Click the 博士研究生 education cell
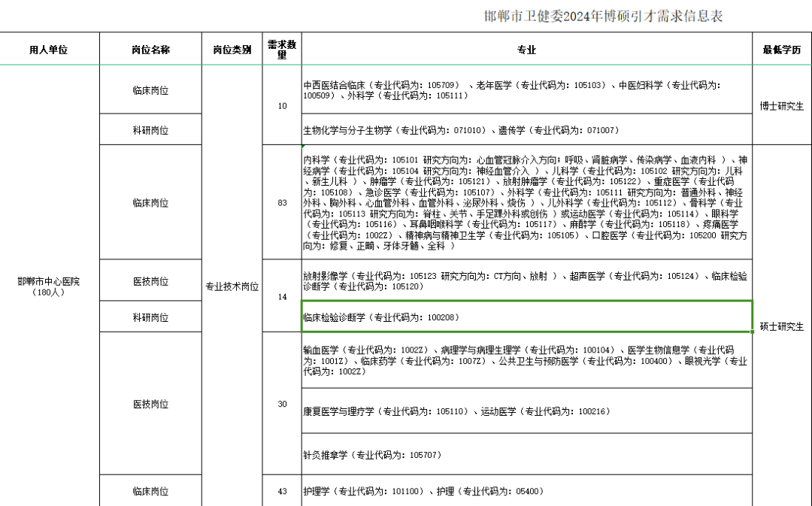This screenshot has height=506, width=812. tap(782, 106)
